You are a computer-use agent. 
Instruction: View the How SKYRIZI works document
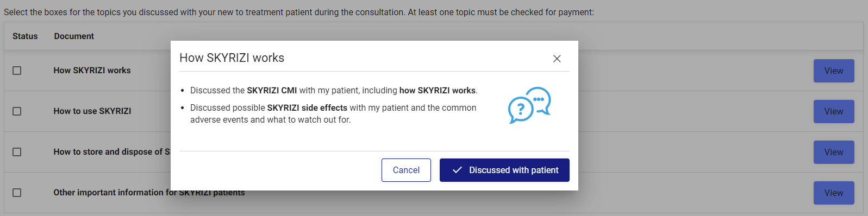[834, 71]
